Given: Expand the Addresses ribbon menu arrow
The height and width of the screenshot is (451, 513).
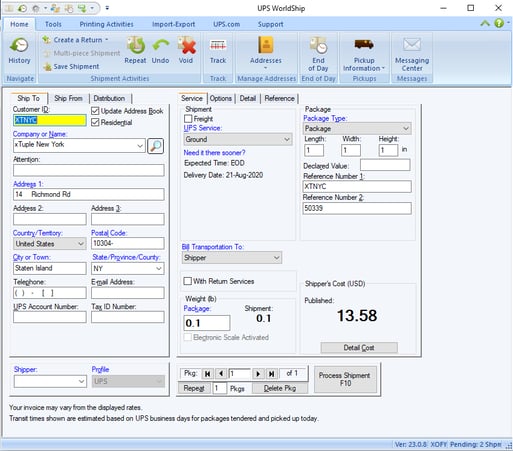Looking at the screenshot, I should pos(266,68).
